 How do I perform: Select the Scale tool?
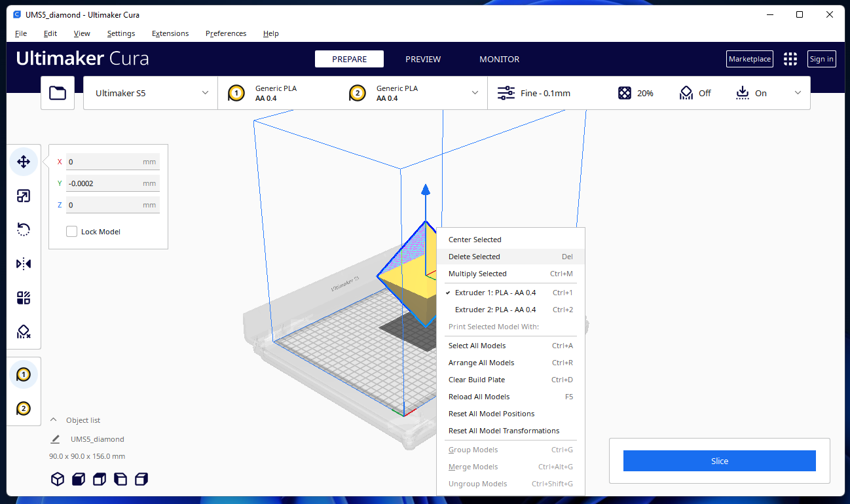pyautogui.click(x=24, y=196)
